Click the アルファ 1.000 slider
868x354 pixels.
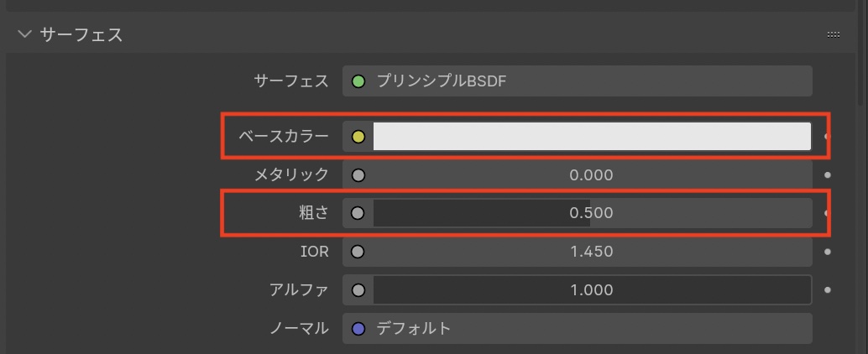click(592, 290)
